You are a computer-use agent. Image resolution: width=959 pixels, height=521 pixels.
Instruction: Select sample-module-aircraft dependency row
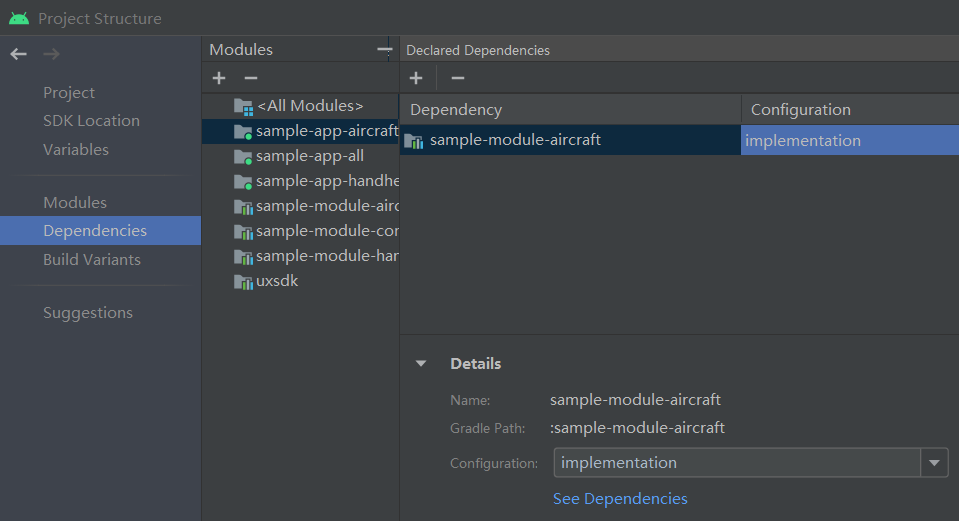tap(515, 140)
